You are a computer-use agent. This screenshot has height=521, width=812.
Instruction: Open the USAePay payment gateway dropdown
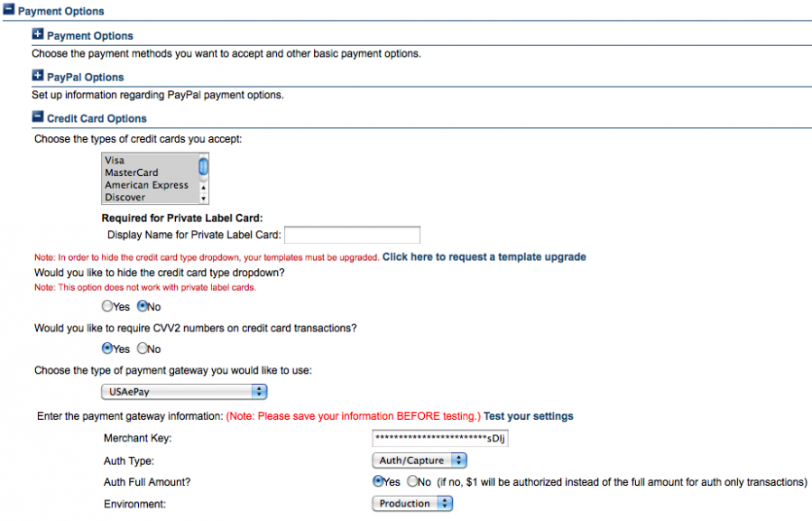pos(184,392)
